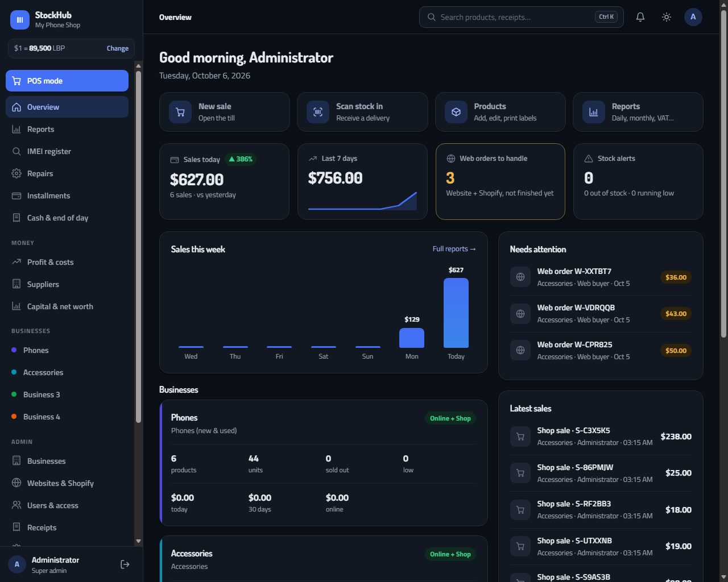Open Receipts in the sidebar

[x=67, y=527]
